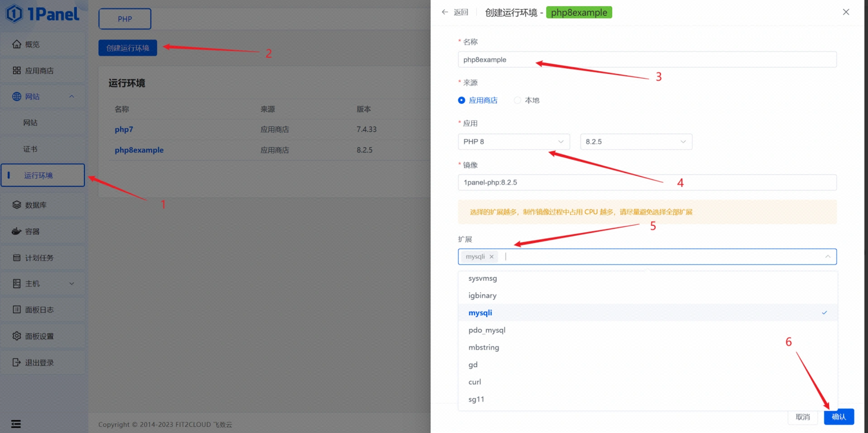Choose pdo_mysql from the extension list
This screenshot has width=868, height=433.
click(x=487, y=330)
